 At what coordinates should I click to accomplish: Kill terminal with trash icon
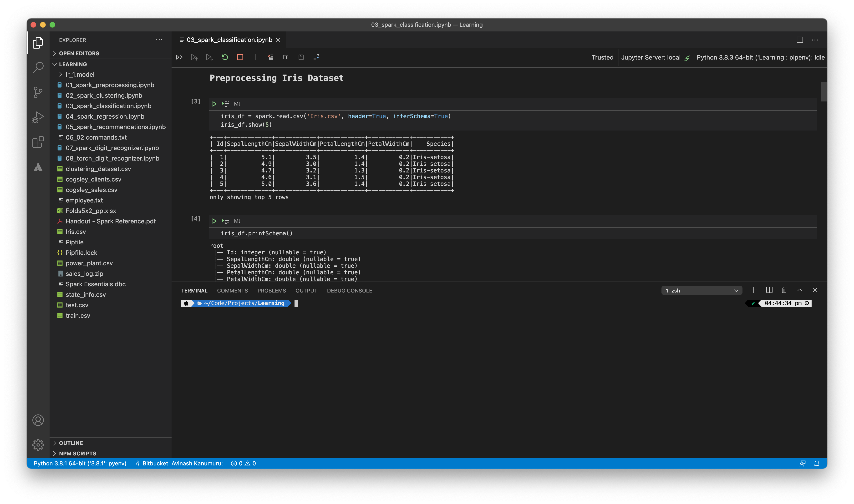[x=784, y=290]
